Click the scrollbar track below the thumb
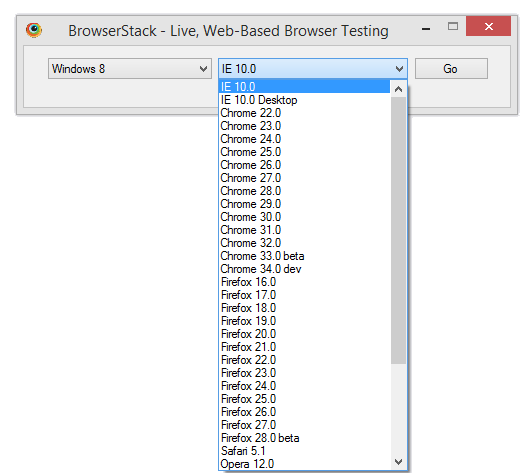 pos(398,409)
